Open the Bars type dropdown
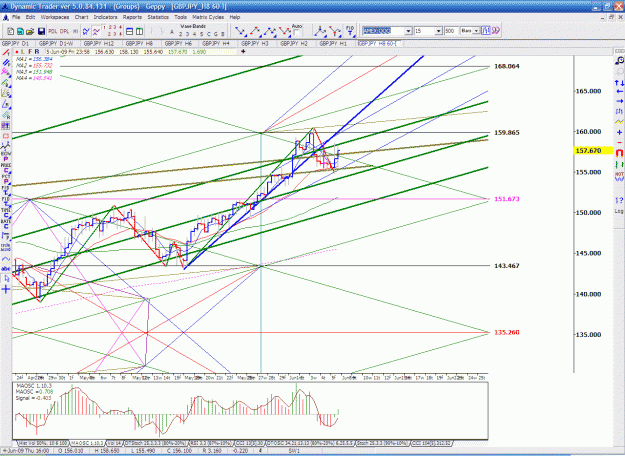The width and height of the screenshot is (625, 456). (476, 31)
